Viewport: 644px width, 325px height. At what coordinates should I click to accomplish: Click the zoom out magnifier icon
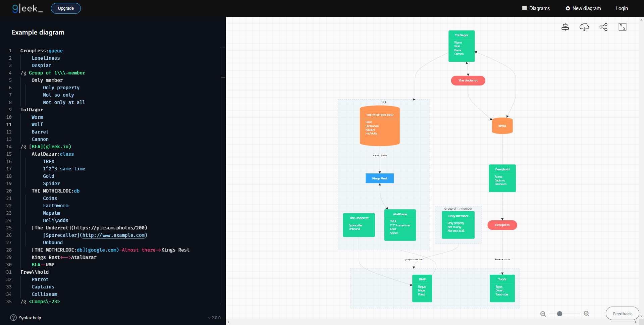click(x=543, y=314)
